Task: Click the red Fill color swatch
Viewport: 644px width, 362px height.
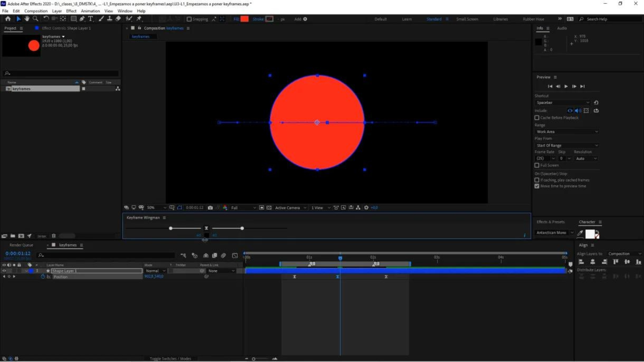Action: tap(245, 19)
